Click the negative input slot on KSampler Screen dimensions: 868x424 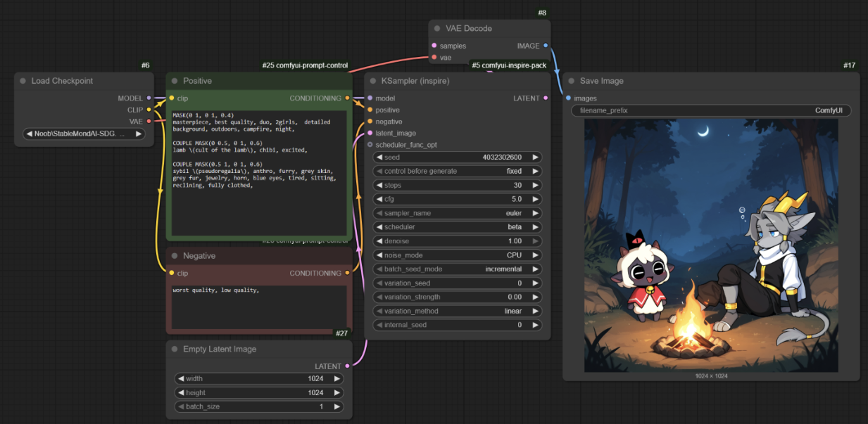370,122
